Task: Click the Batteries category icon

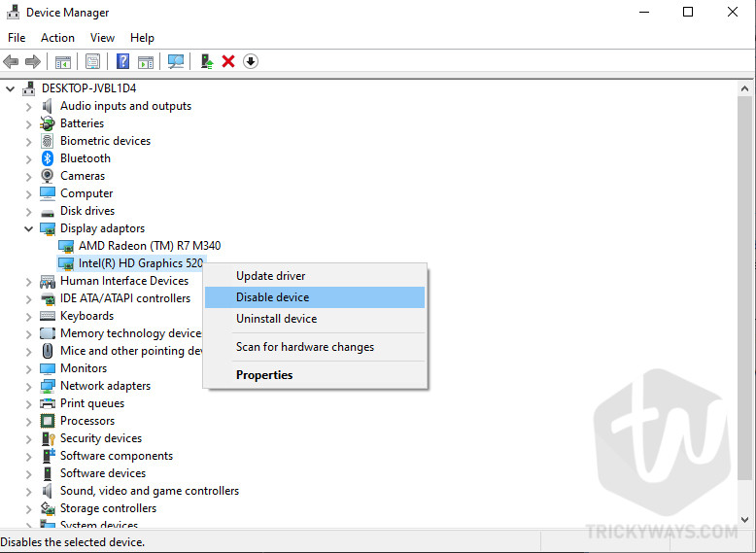Action: 48,123
